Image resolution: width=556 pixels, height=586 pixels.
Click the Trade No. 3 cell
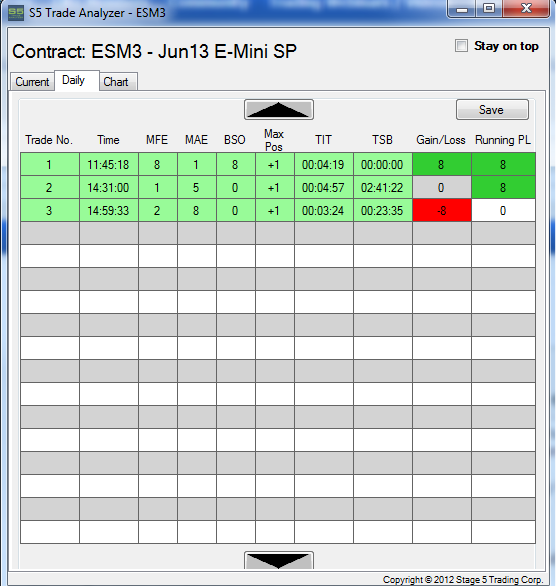[x=50, y=210]
